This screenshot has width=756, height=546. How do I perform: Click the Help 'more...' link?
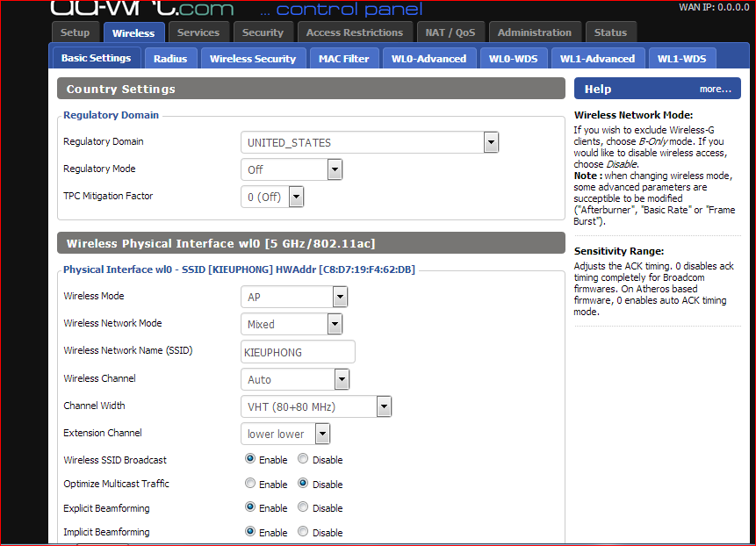715,89
